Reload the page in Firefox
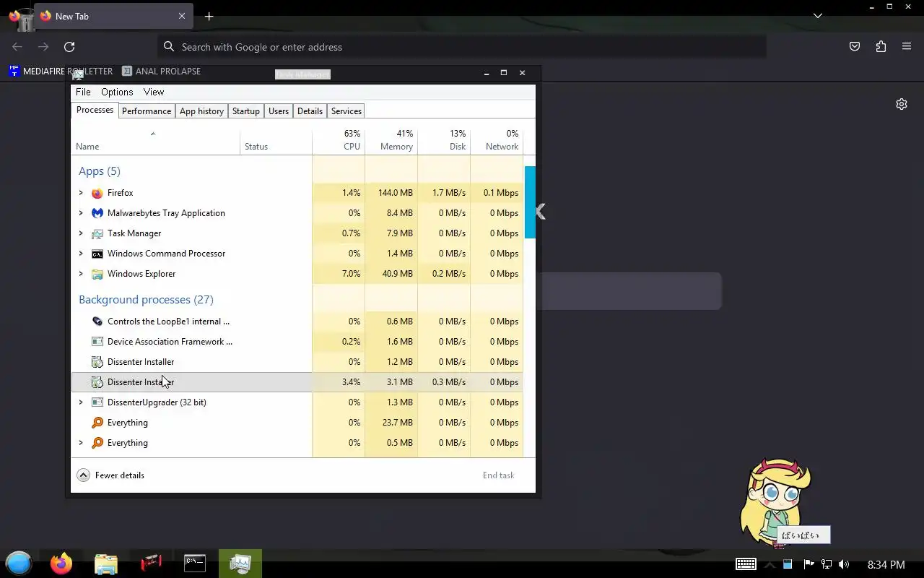 [69, 47]
